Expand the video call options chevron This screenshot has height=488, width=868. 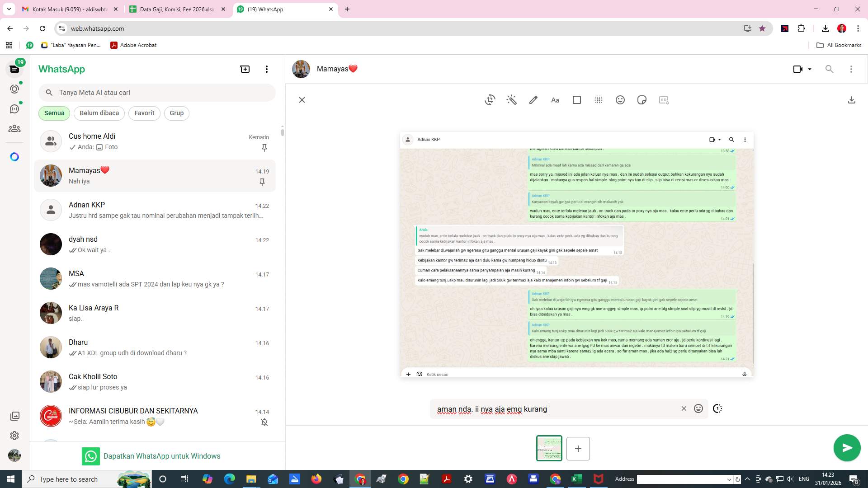[809, 69]
